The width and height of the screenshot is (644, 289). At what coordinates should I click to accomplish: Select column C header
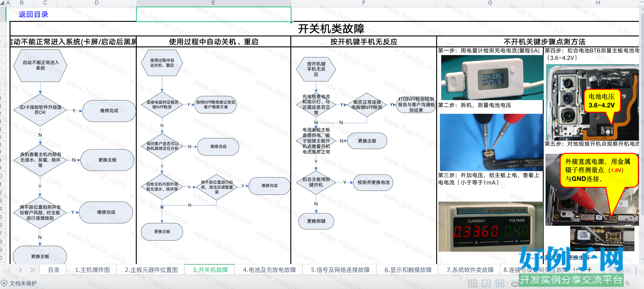pyautogui.click(x=45, y=3)
